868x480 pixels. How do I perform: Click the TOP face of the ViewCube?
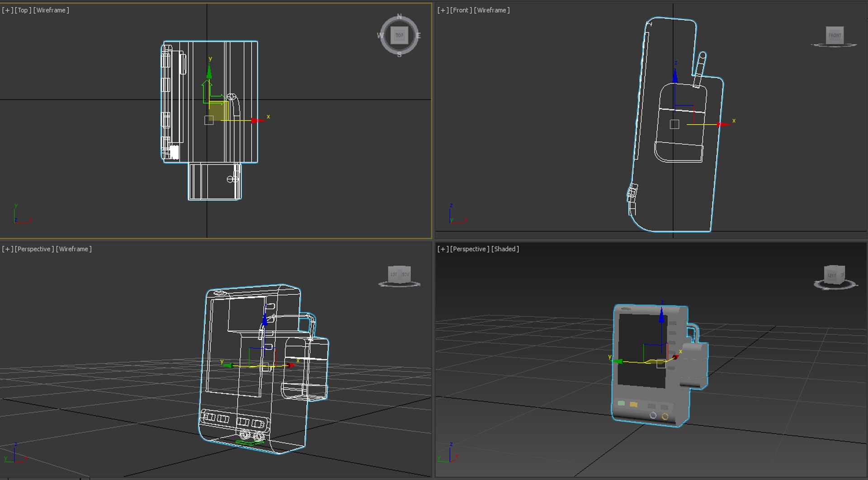point(399,35)
